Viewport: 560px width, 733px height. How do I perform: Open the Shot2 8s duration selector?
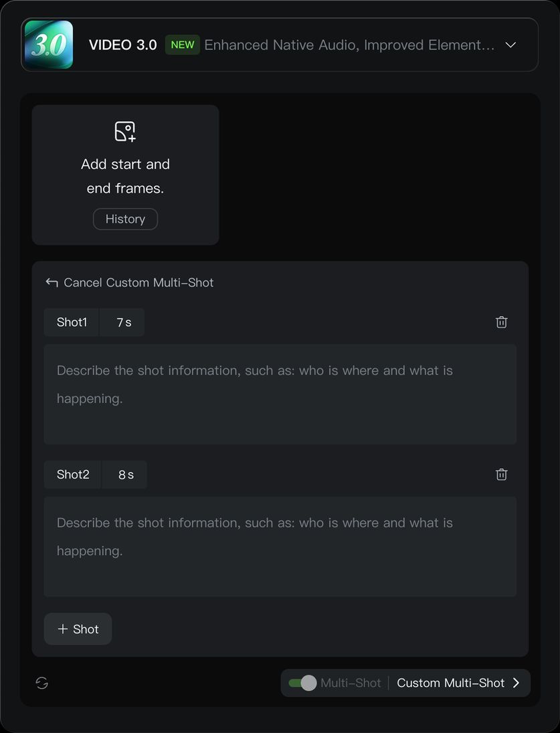(126, 475)
